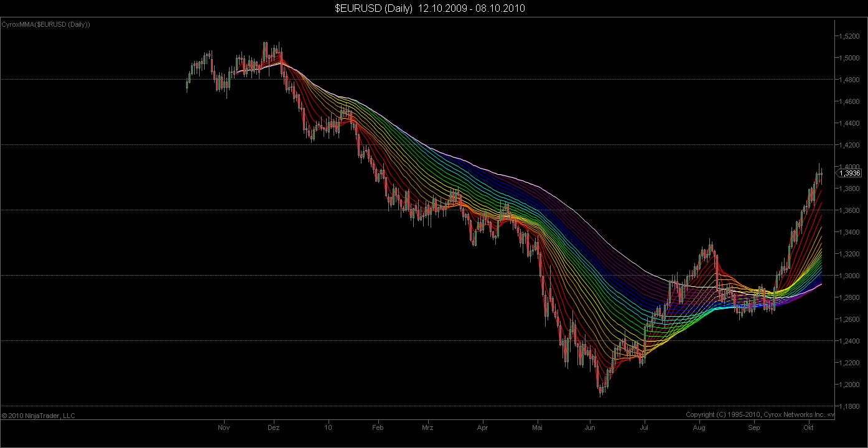This screenshot has height=448, width=868.
Task: Select the Dez month label
Action: click(273, 428)
